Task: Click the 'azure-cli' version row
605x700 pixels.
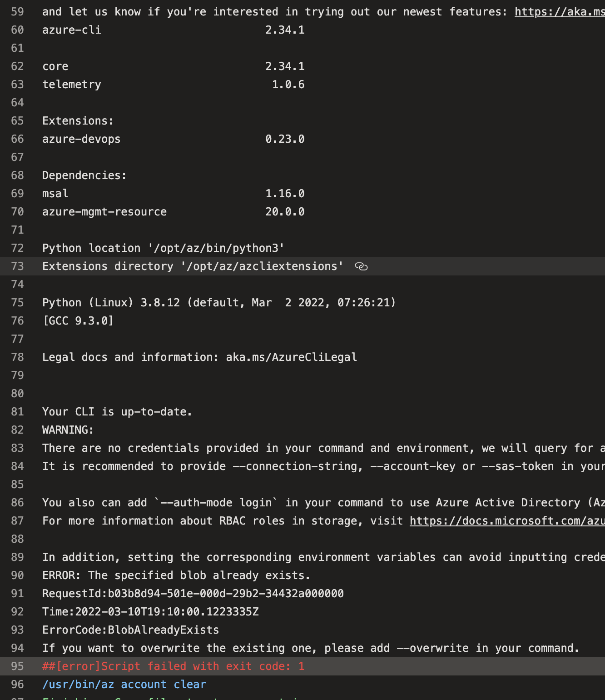Action: pos(174,30)
